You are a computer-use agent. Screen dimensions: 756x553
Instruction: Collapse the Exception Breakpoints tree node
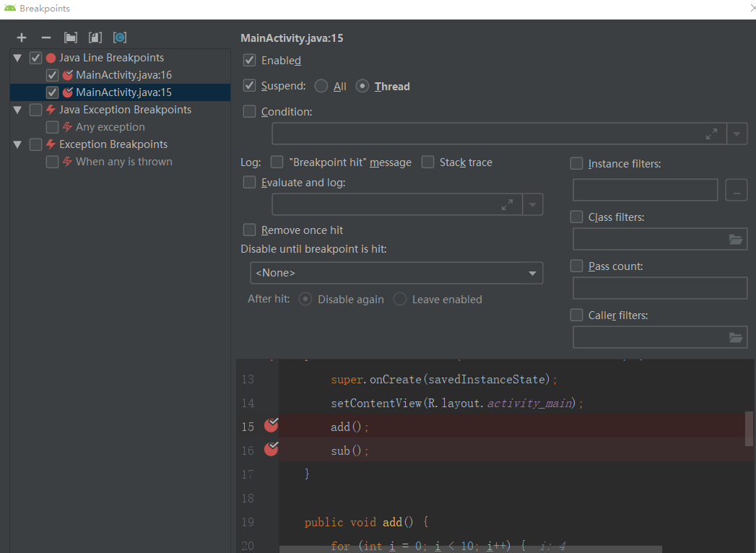tap(17, 144)
